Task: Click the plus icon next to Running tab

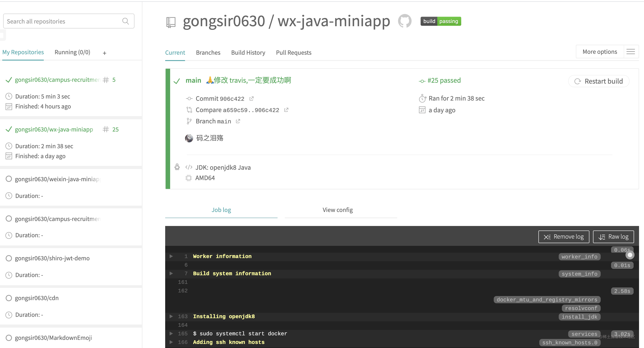Action: pyautogui.click(x=104, y=53)
